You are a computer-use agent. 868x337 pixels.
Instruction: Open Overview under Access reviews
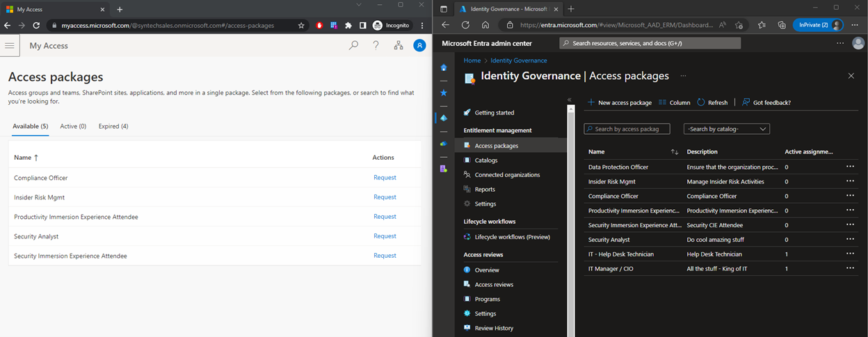tap(487, 270)
